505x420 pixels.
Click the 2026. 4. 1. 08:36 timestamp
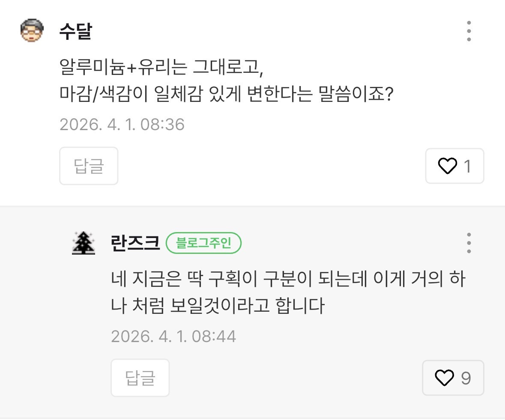(x=122, y=125)
